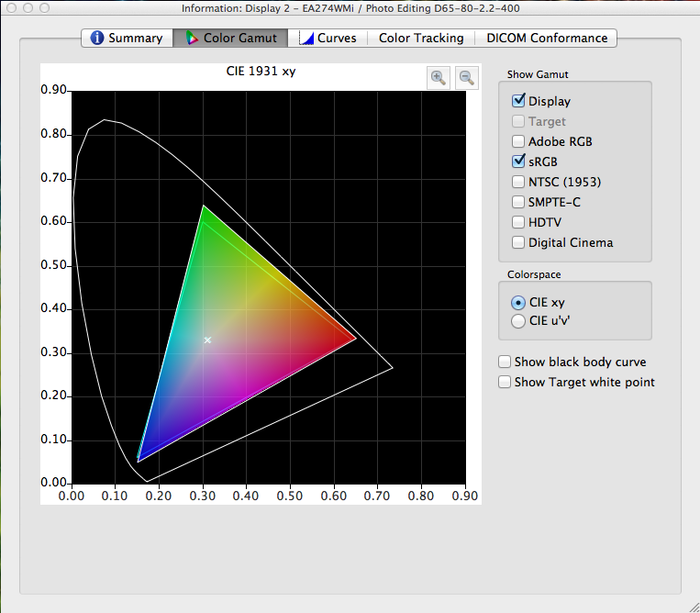Enable Show Target white point
This screenshot has width=700, height=613.
[x=505, y=382]
